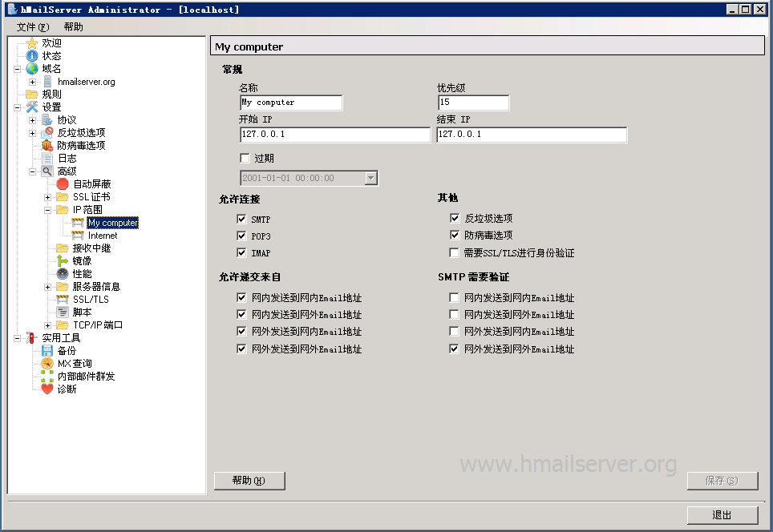Toggle 需要SSL/TLS进行身份验证 checkbox
Image resolution: width=773 pixels, height=532 pixels.
pos(455,253)
